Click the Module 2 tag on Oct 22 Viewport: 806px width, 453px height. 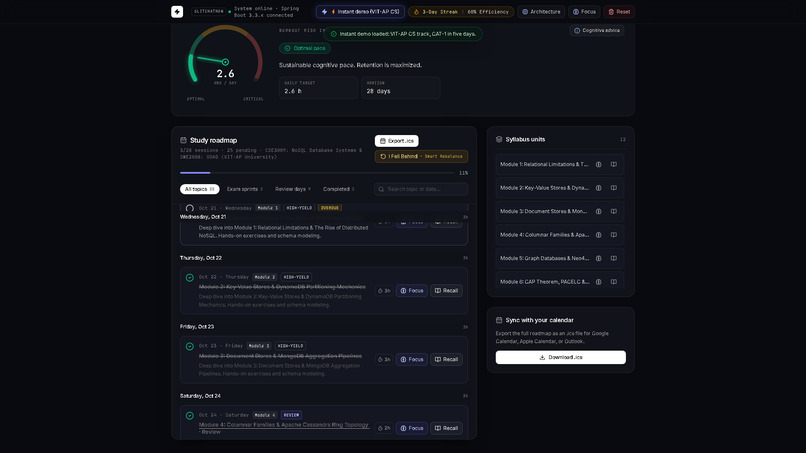tap(265, 277)
